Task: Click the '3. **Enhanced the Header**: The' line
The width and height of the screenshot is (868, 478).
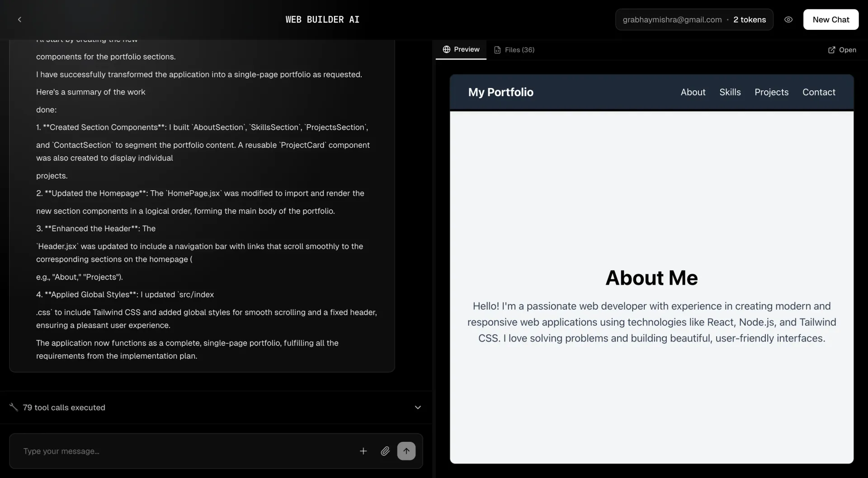Action: 96,228
